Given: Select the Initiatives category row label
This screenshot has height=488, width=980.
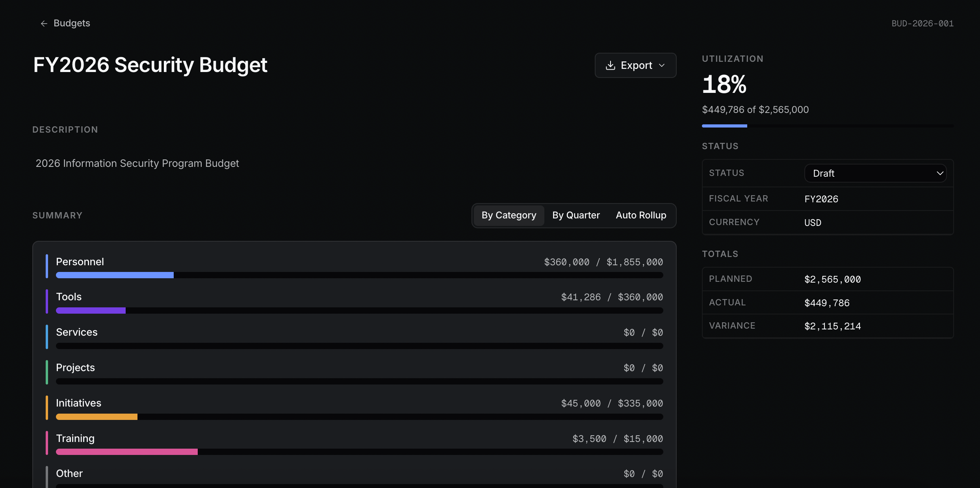Looking at the screenshot, I should coord(78,403).
